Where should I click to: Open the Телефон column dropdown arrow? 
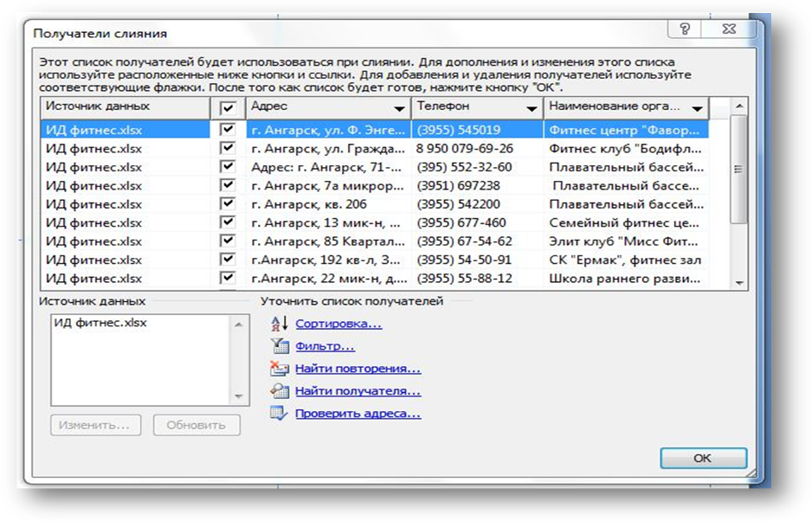[x=532, y=109]
